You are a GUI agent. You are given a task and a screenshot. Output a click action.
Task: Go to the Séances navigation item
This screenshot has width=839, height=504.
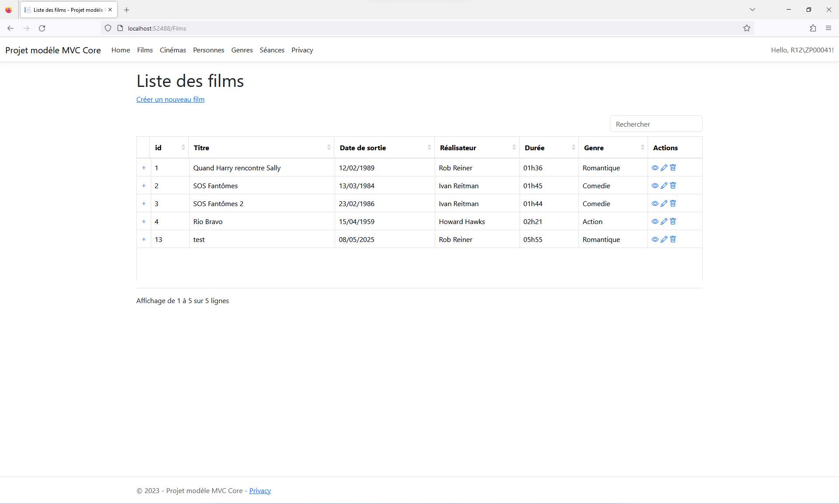[272, 50]
